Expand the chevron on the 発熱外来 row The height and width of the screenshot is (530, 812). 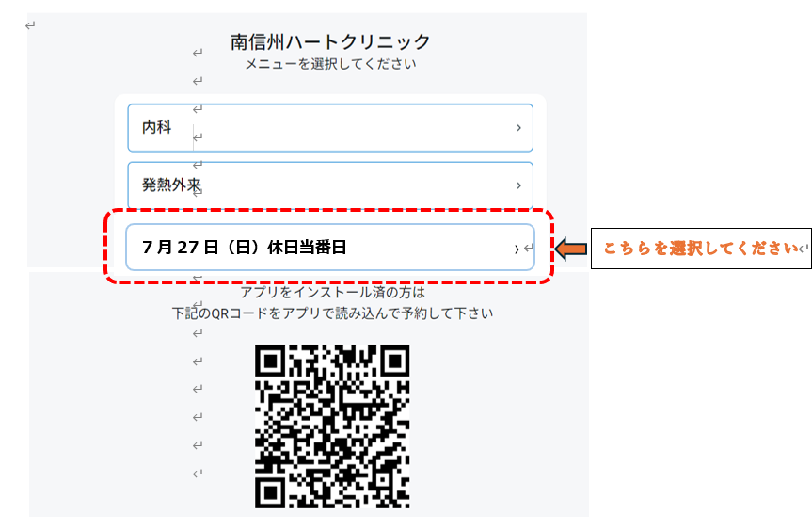tap(518, 185)
